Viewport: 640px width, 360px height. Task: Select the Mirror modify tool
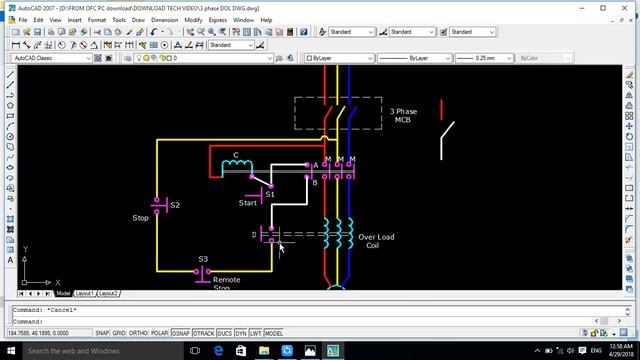click(629, 95)
